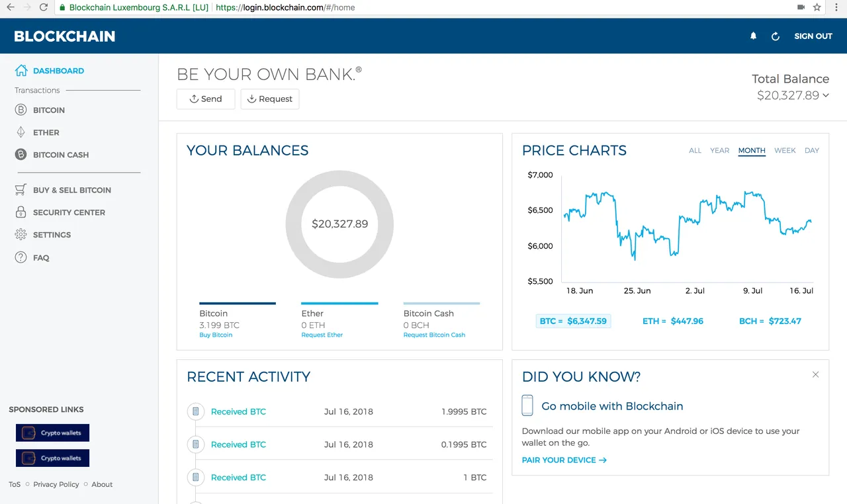Open the Security Center page

(x=69, y=213)
